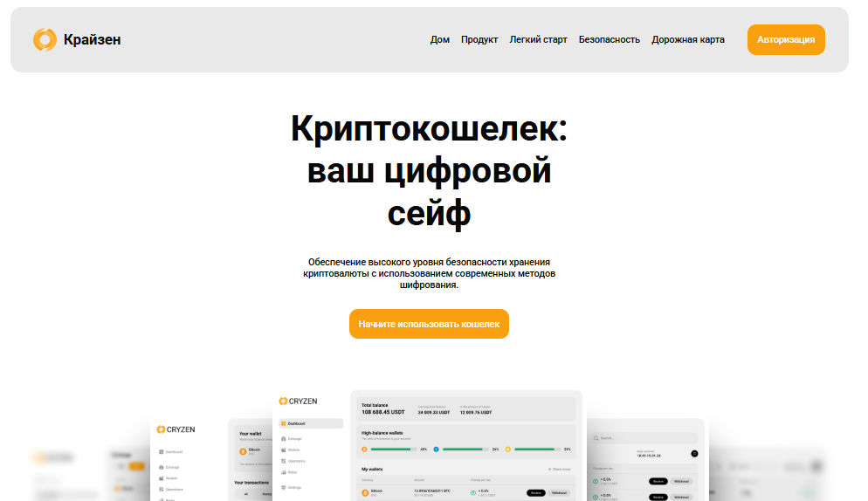The image size is (868, 501).
Task: Click Начните использовать кошелек button
Action: [x=429, y=324]
